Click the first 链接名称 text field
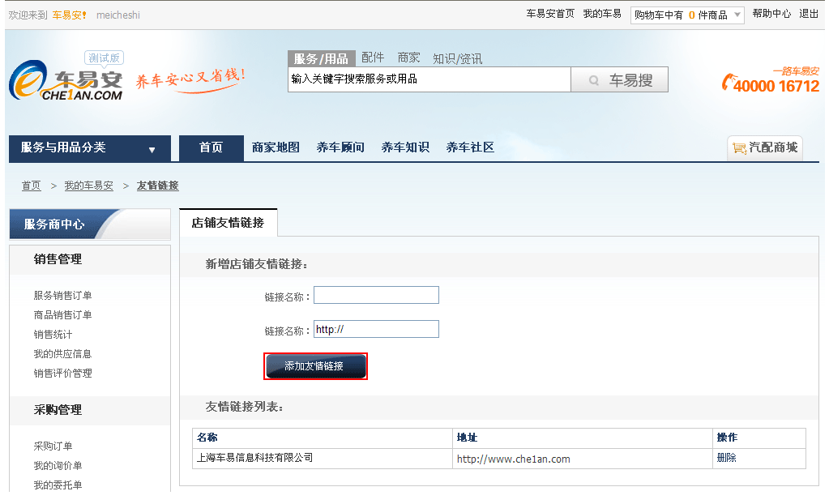 [376, 296]
